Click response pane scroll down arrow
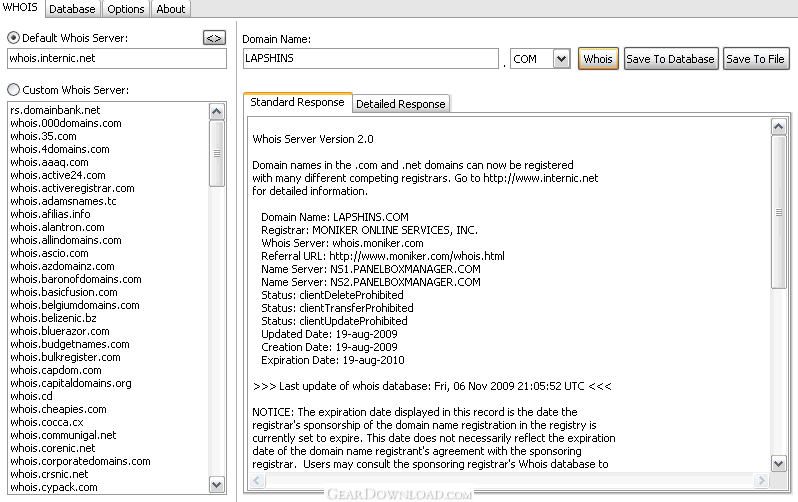The height and width of the screenshot is (502, 798). click(x=779, y=463)
